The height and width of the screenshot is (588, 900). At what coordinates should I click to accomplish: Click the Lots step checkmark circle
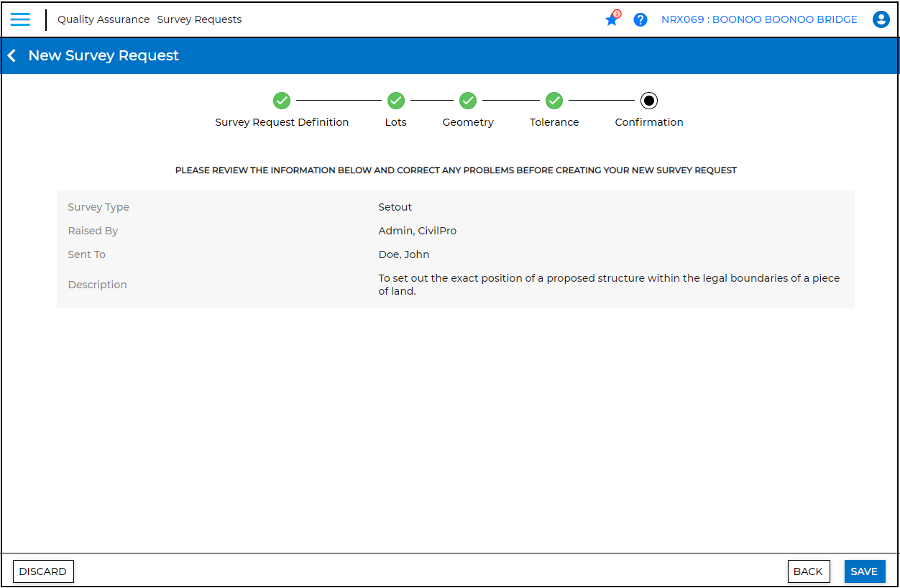[x=395, y=101]
